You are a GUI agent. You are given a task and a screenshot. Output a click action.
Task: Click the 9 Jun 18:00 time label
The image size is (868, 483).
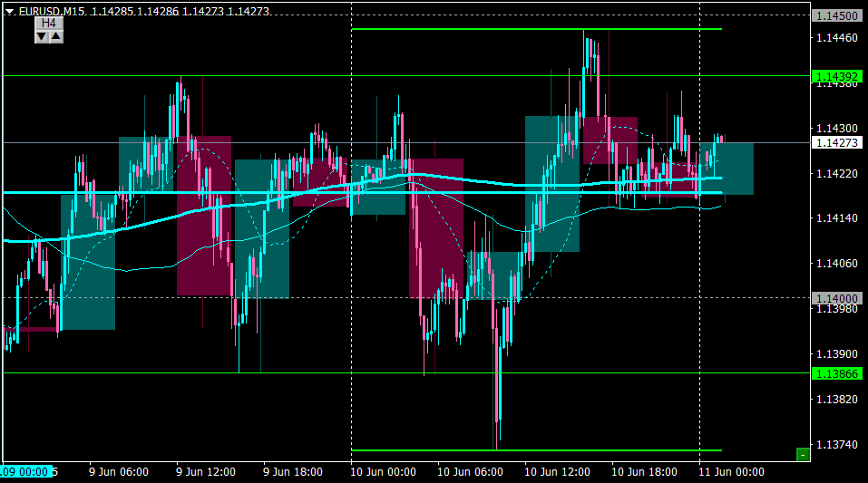[293, 472]
